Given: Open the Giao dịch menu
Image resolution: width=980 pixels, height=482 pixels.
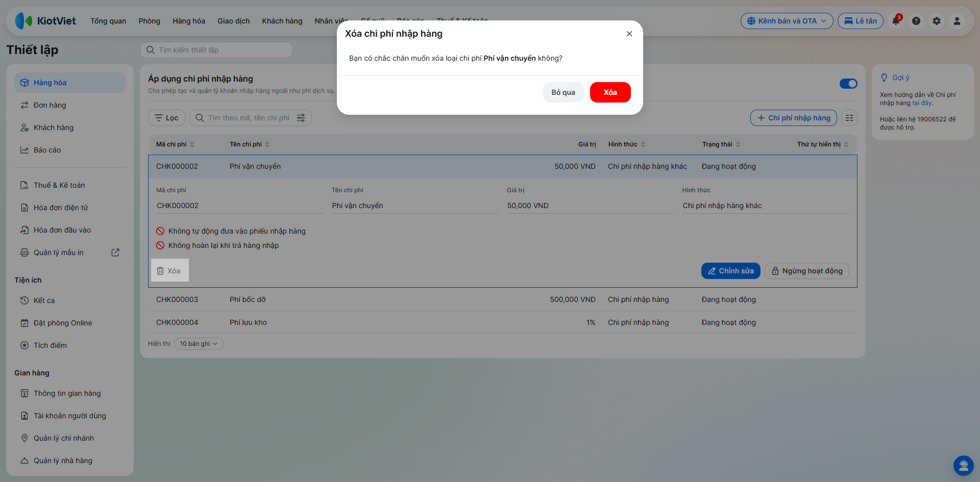Looking at the screenshot, I should tap(234, 21).
